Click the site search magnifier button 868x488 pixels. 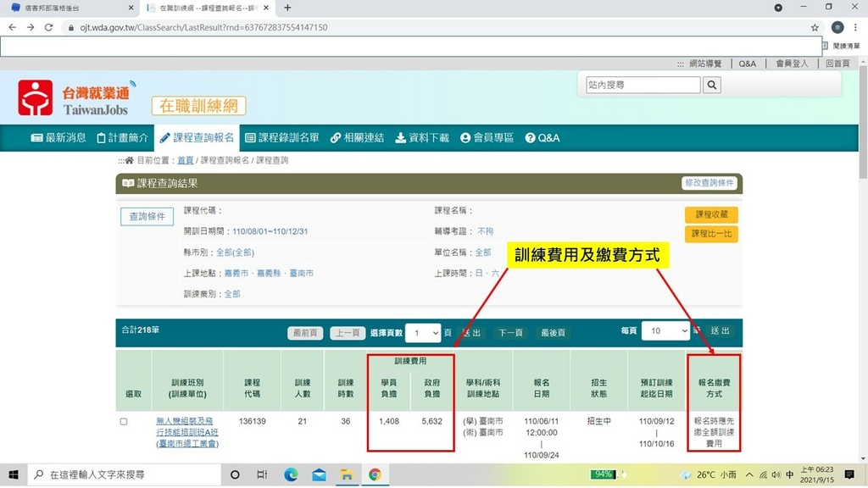(x=712, y=85)
